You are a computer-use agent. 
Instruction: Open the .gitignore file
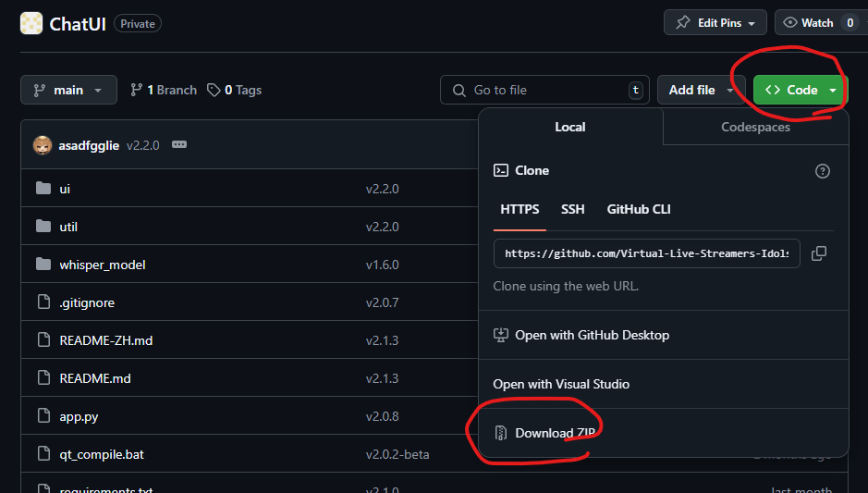(87, 302)
